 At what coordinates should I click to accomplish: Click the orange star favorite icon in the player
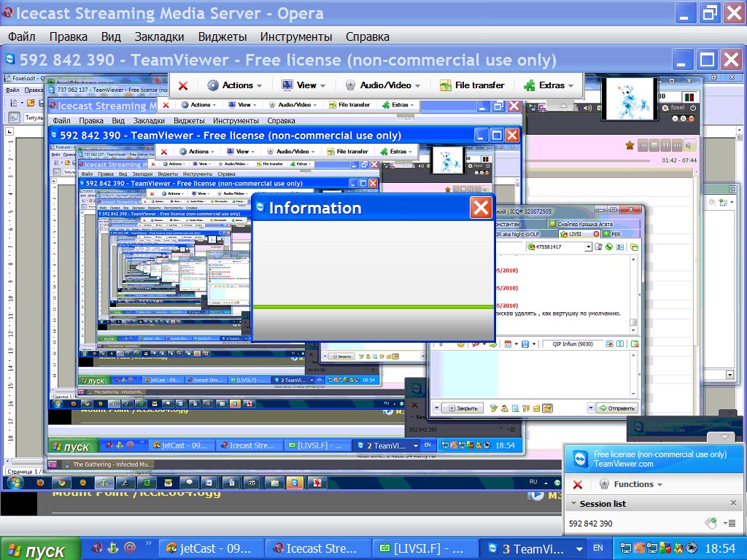630,145
